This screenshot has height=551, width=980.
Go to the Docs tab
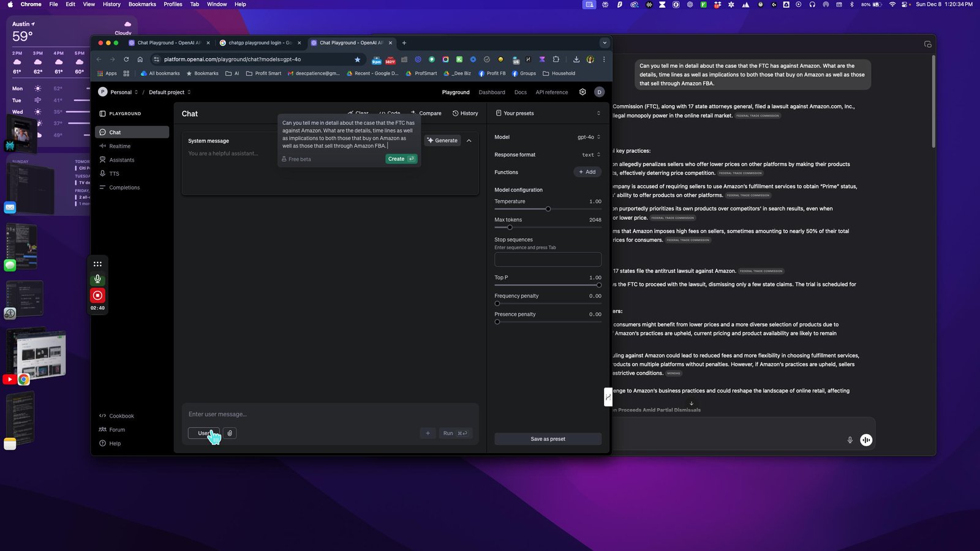(x=521, y=92)
